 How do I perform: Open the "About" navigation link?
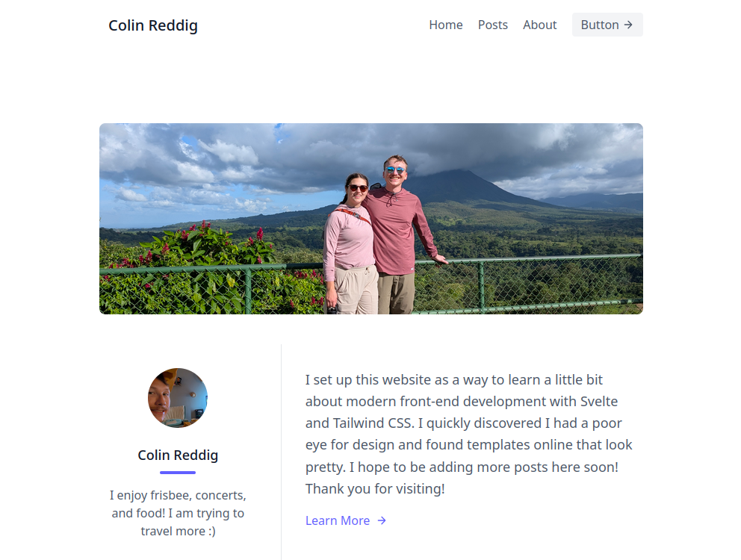pyautogui.click(x=539, y=25)
